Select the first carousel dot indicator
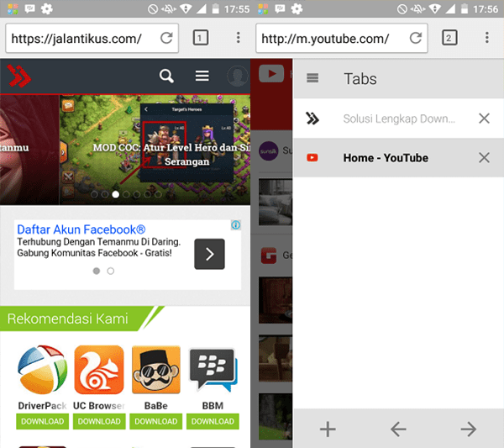This screenshot has height=448, width=504. pyautogui.click(x=94, y=194)
